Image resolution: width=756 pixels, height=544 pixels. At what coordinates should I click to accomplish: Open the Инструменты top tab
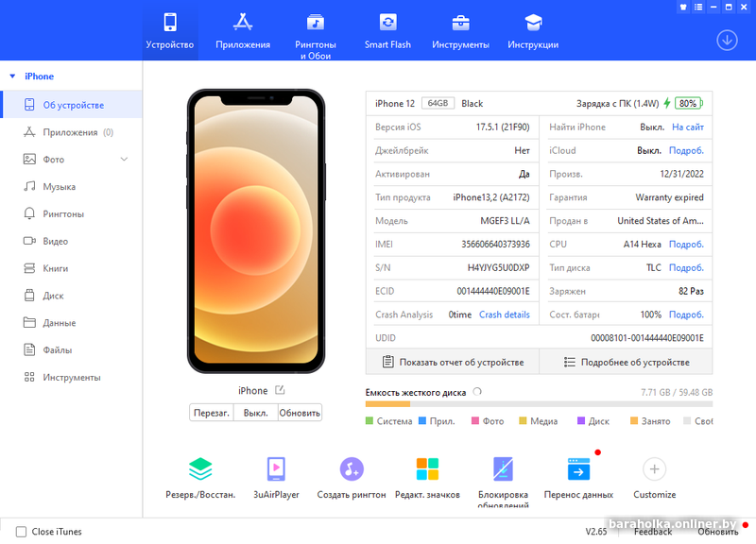[460, 30]
